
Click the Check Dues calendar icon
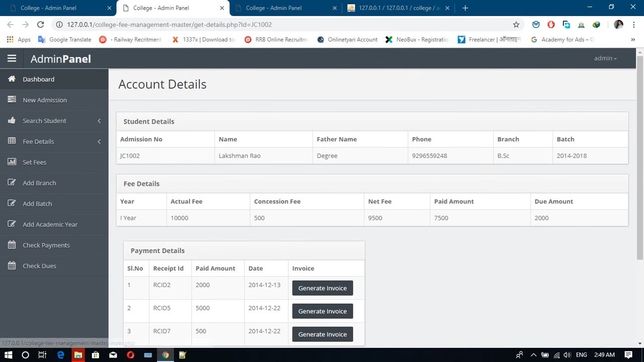pyautogui.click(x=12, y=265)
